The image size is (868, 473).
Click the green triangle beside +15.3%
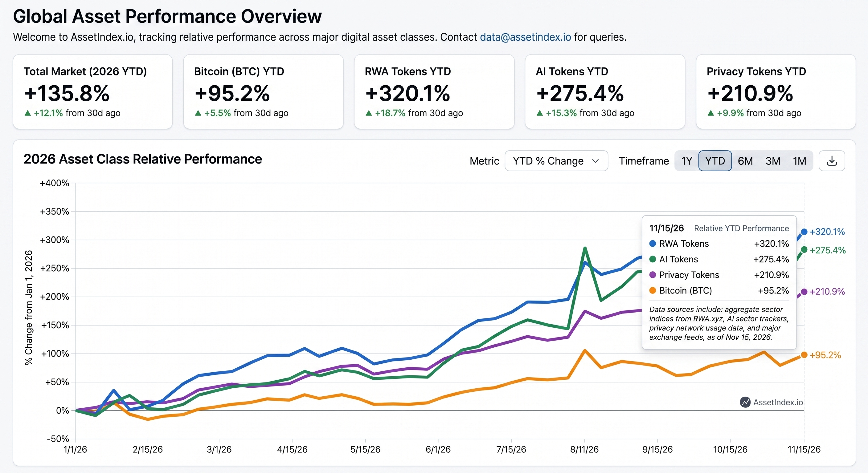coord(540,113)
